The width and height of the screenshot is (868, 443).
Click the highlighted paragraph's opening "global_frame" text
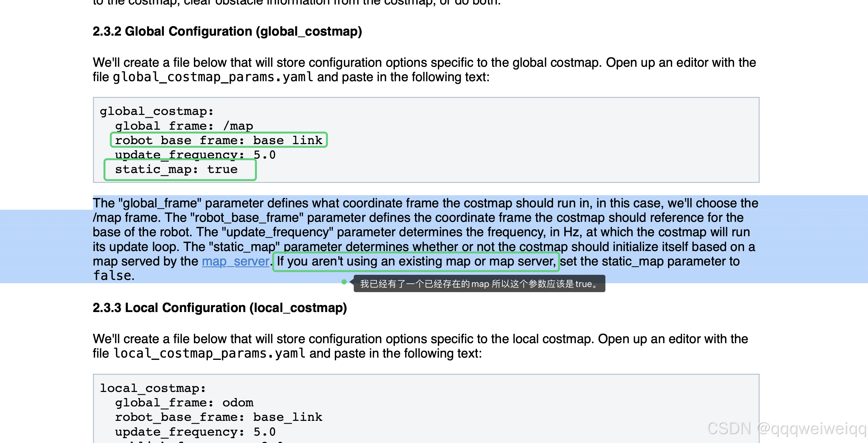(160, 203)
